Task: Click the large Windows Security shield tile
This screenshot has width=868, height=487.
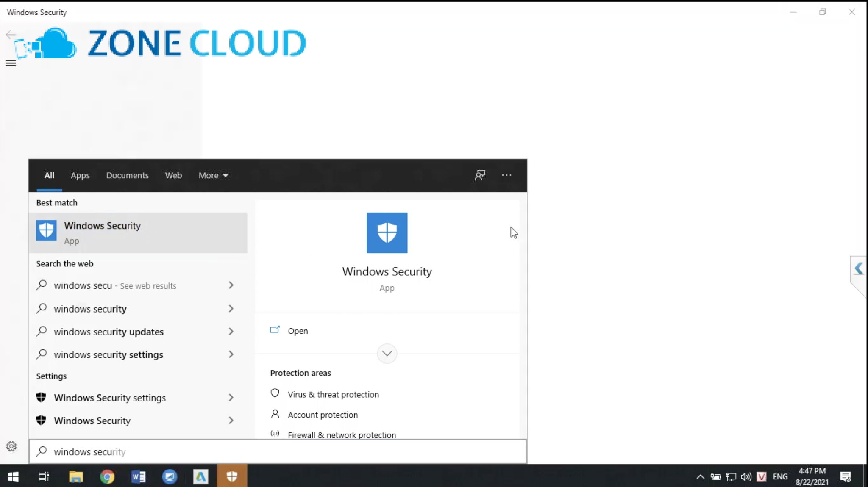Action: 387,232
